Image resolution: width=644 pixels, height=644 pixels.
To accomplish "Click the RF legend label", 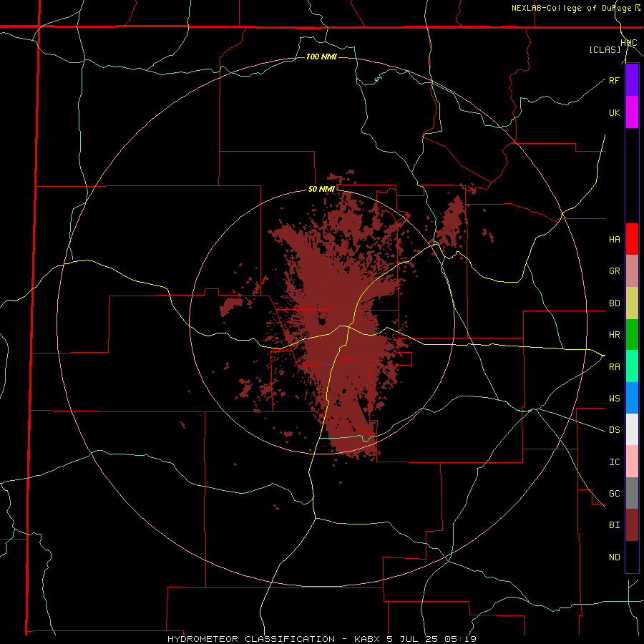I will 614,80.
